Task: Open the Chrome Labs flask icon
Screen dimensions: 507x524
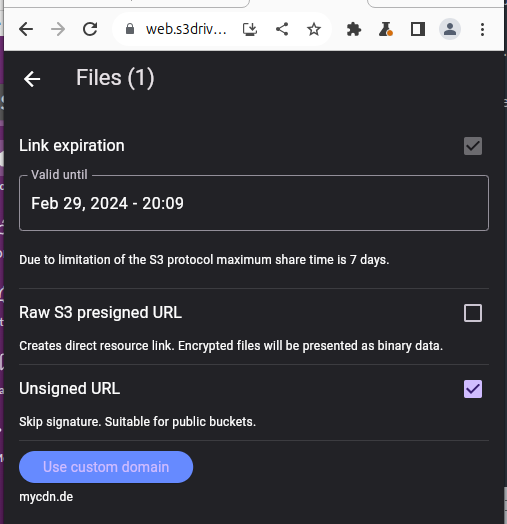Action: tap(386, 29)
